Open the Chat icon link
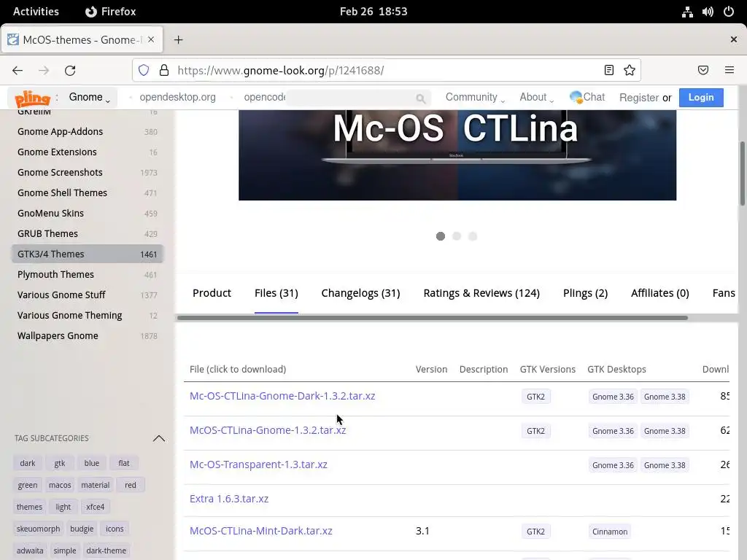This screenshot has width=747, height=560. pyautogui.click(x=587, y=97)
